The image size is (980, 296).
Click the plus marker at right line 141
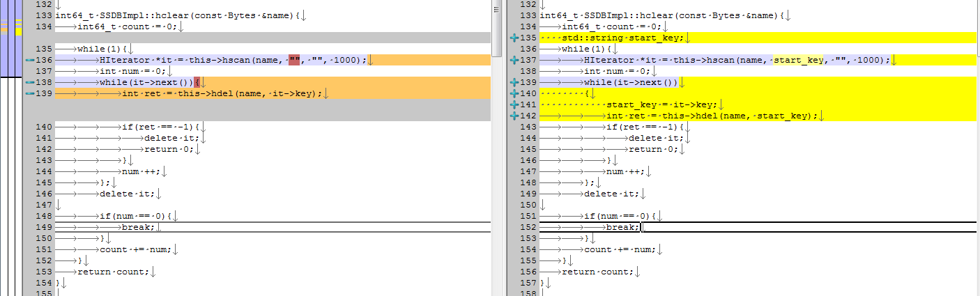point(514,104)
